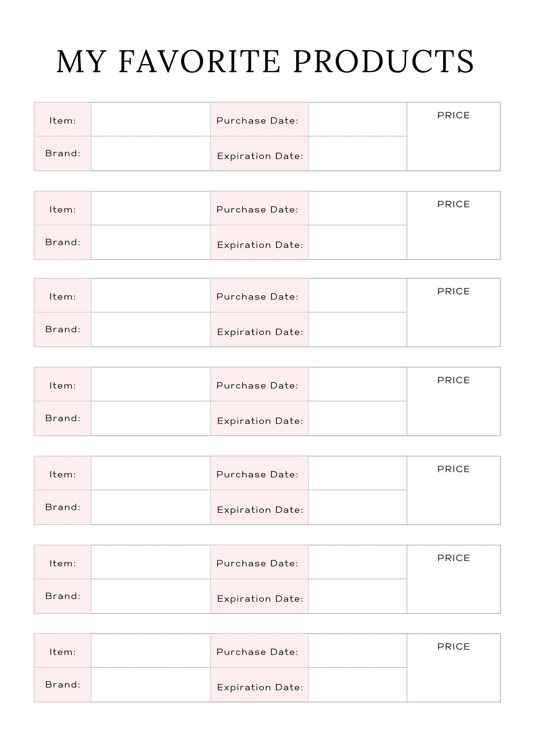Select the first Expiration Date blank field
This screenshot has width=535, height=756.
[358, 153]
